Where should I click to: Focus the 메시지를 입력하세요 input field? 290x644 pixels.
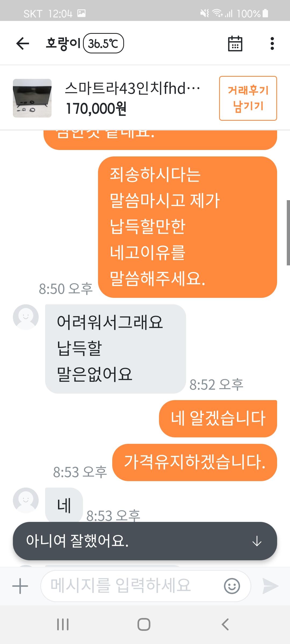146,586
